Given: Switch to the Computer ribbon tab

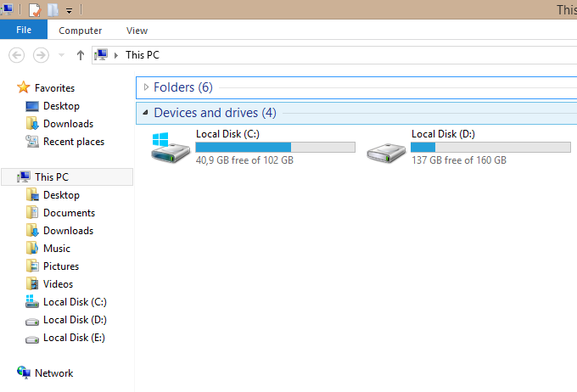Looking at the screenshot, I should click(81, 31).
